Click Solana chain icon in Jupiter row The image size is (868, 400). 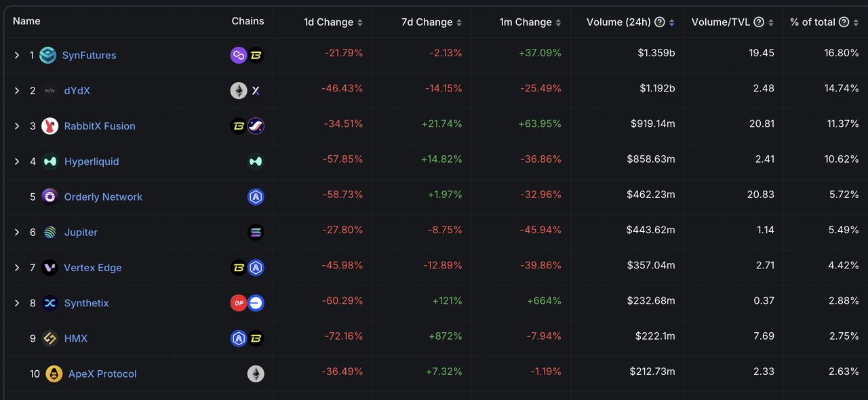point(256,232)
